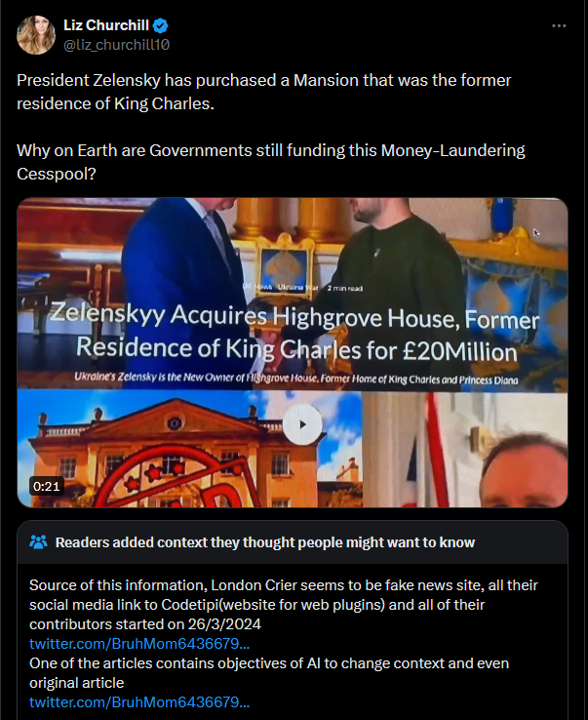Click the tweet text about President Zelensky
Image resolution: width=588 pixels, height=720 pixels.
[263, 92]
